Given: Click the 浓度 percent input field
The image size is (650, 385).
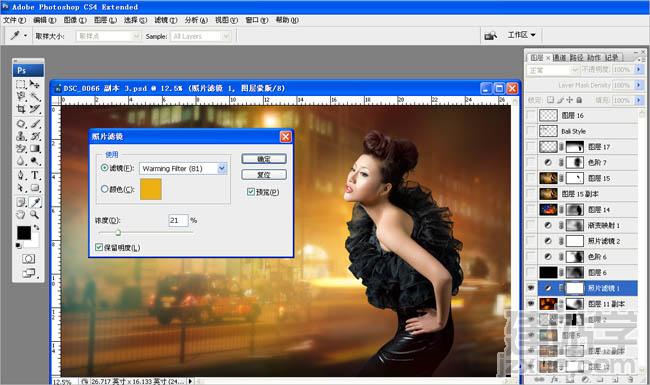Looking at the screenshot, I should 178,220.
